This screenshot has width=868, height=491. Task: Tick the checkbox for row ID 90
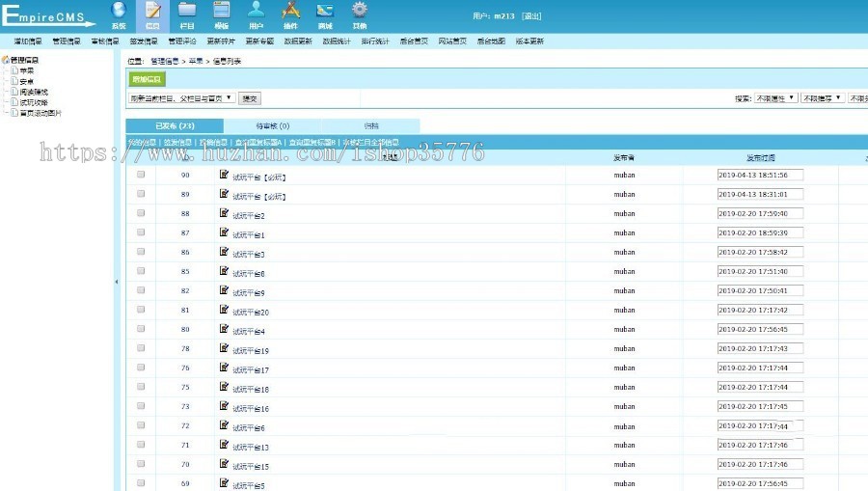point(141,175)
